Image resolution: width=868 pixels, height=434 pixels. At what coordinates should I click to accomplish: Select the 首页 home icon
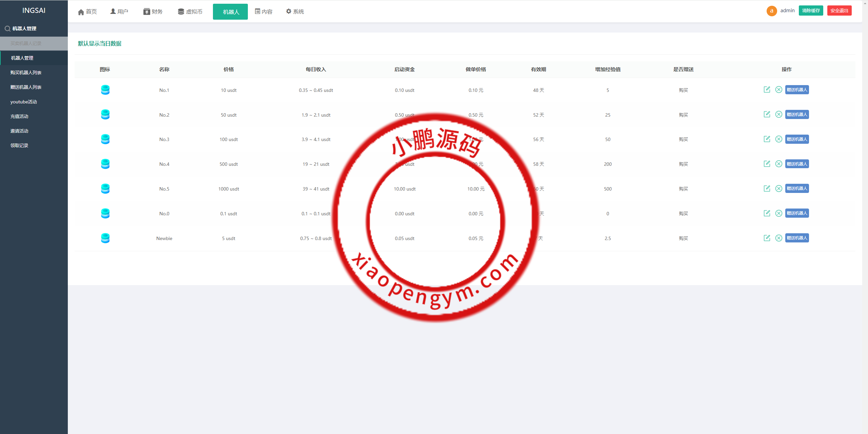[x=81, y=11]
